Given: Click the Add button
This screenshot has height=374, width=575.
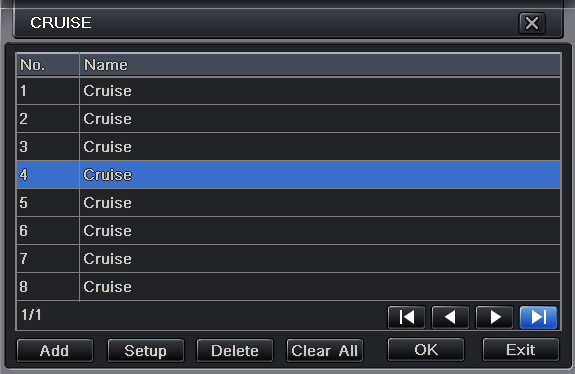Looking at the screenshot, I should point(55,351).
